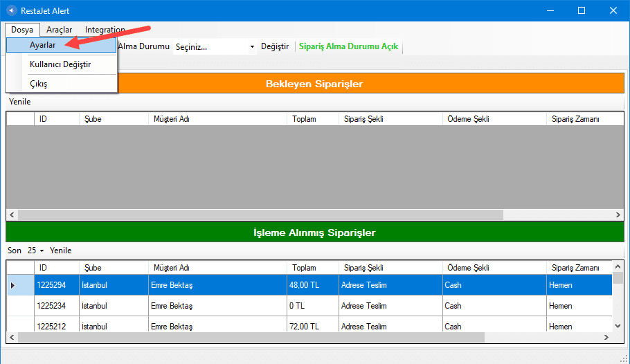Click Çıkış to exit the application

pyautogui.click(x=39, y=84)
